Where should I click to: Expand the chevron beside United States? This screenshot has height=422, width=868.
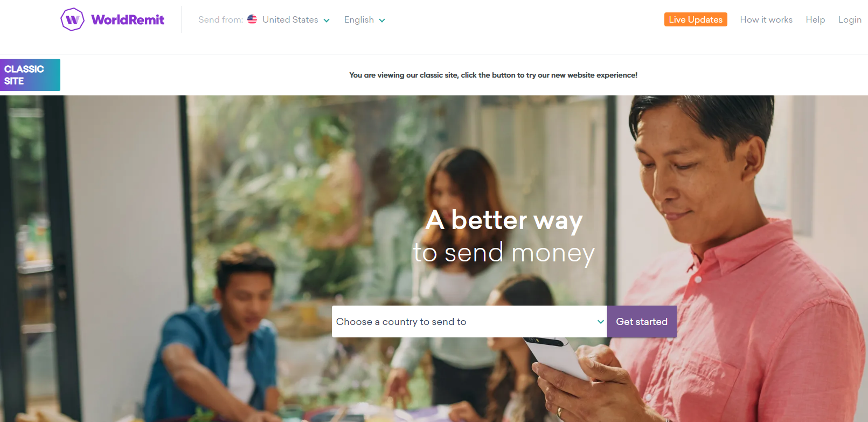click(x=327, y=20)
